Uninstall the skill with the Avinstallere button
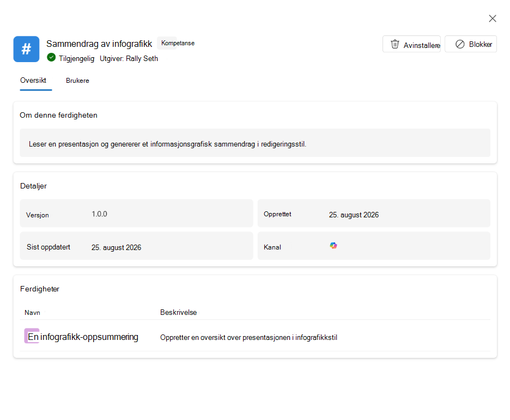Viewport: 510px width, 420px height. pos(411,44)
